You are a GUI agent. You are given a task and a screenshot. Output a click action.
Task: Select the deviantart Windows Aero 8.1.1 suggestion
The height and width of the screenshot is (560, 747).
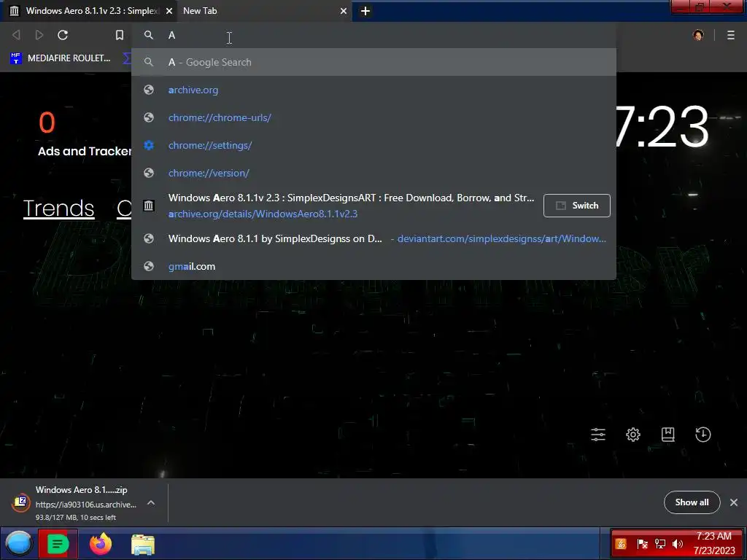coord(373,238)
